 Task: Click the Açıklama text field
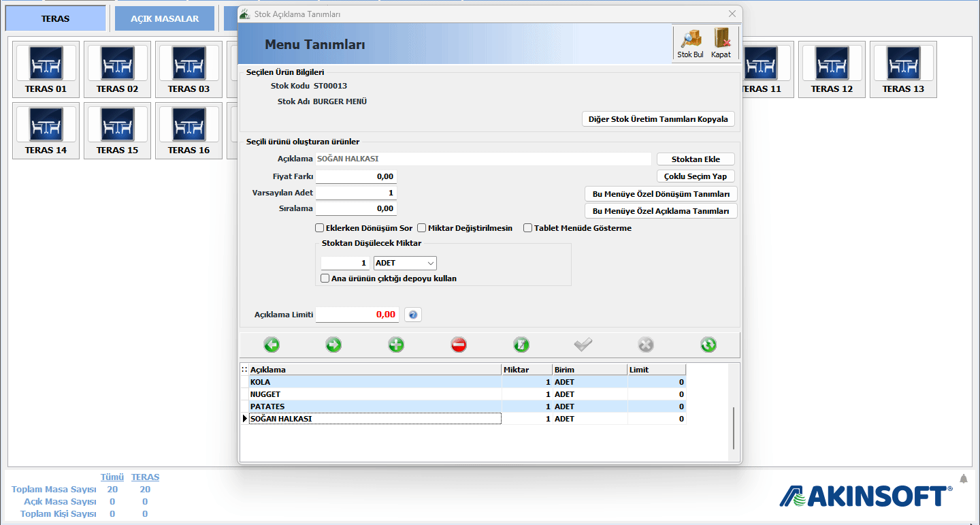pos(483,159)
